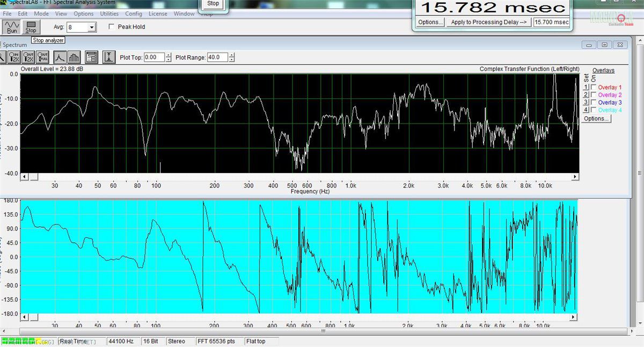Screen dimensions: 644x347
Task: Open the View menu
Action: 61,13
